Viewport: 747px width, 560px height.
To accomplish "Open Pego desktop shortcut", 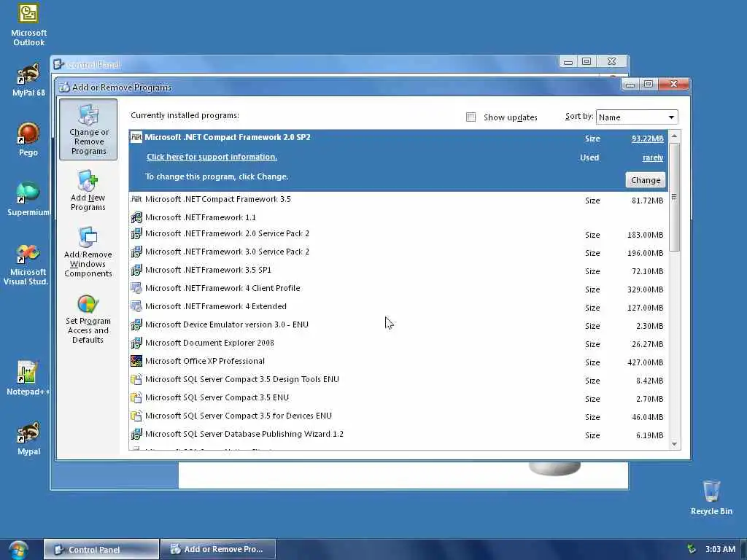I will coord(28,139).
